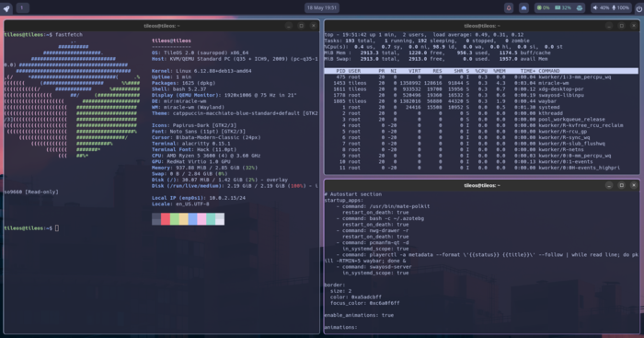Click the 'OS: TileOS 2.0' line
Viewport: 644px width, 338px height.
pyautogui.click(x=200, y=52)
